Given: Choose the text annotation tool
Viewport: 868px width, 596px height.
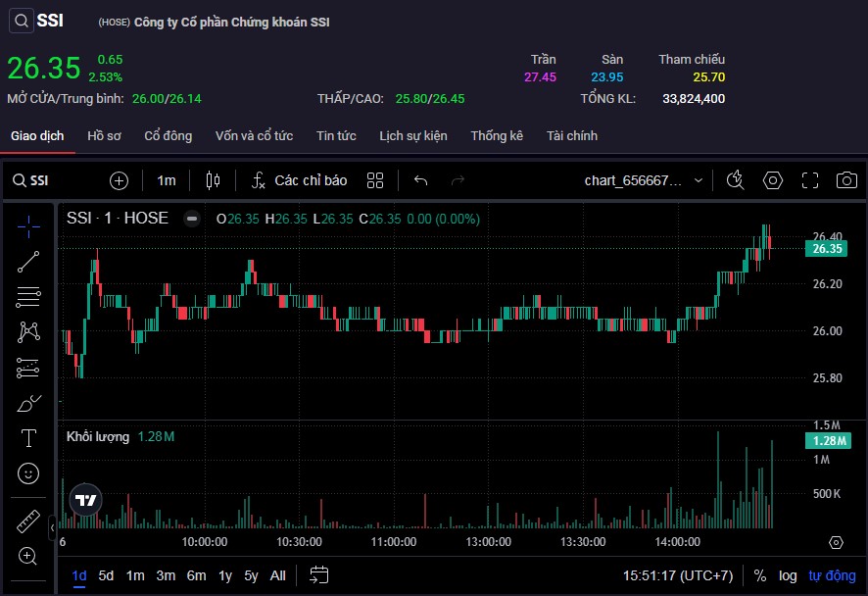Looking at the screenshot, I should [28, 438].
